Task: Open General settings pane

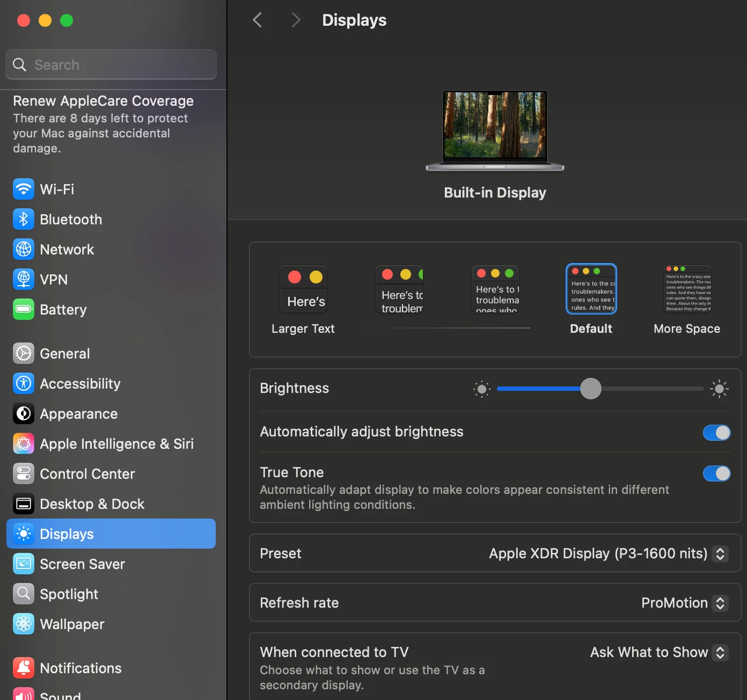Action: point(111,353)
